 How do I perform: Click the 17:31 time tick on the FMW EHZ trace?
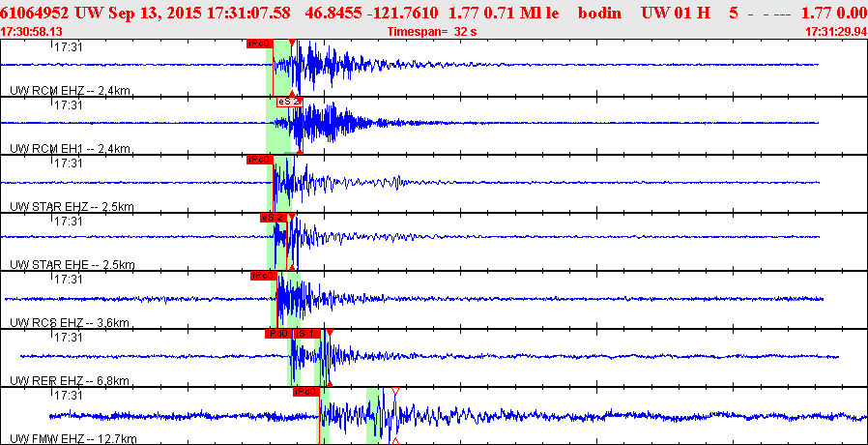point(68,395)
